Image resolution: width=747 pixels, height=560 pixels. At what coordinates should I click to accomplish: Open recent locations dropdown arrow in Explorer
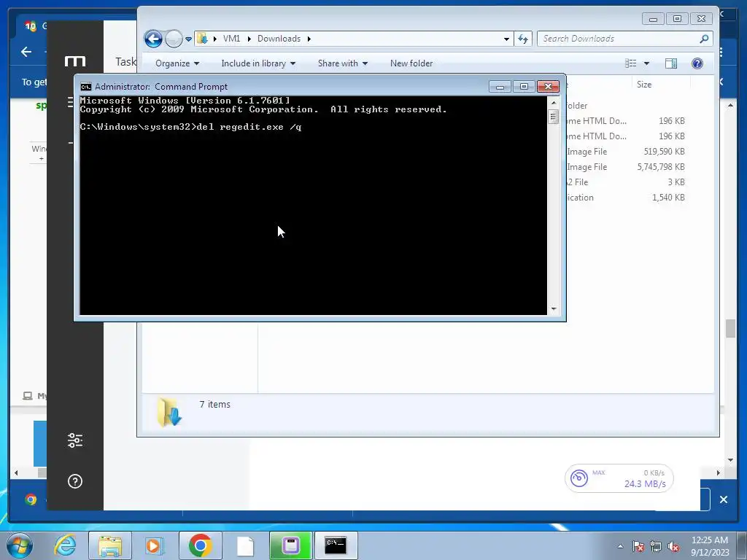(x=188, y=39)
